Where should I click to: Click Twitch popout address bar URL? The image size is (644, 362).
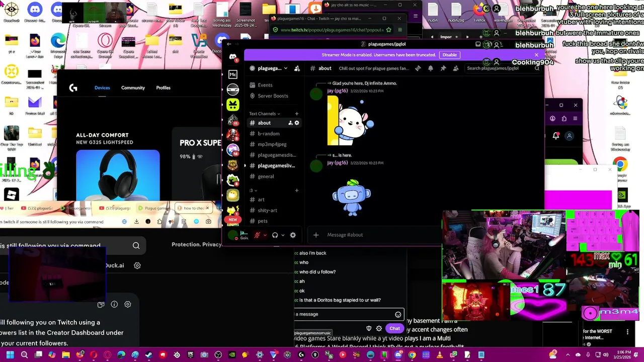(x=332, y=30)
